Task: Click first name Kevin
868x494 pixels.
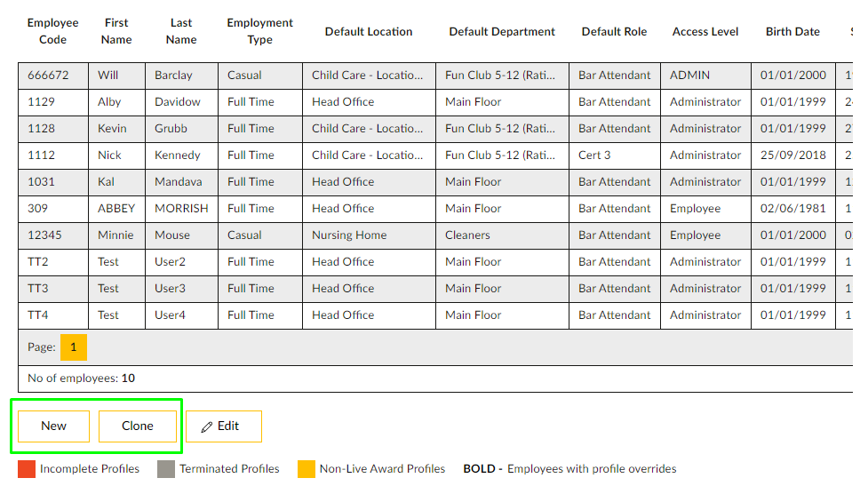Action: point(112,129)
